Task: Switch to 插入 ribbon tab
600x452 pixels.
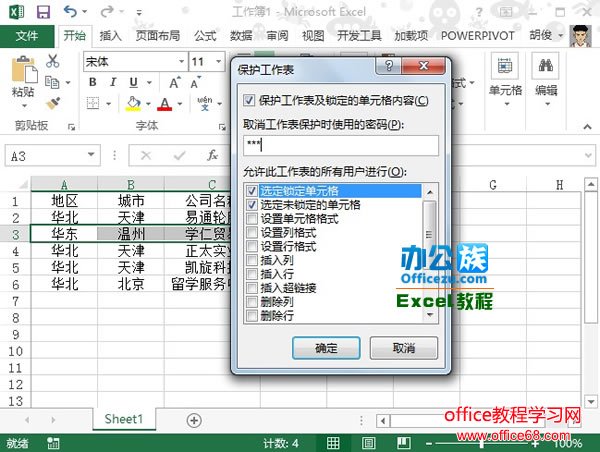Action: [111, 36]
